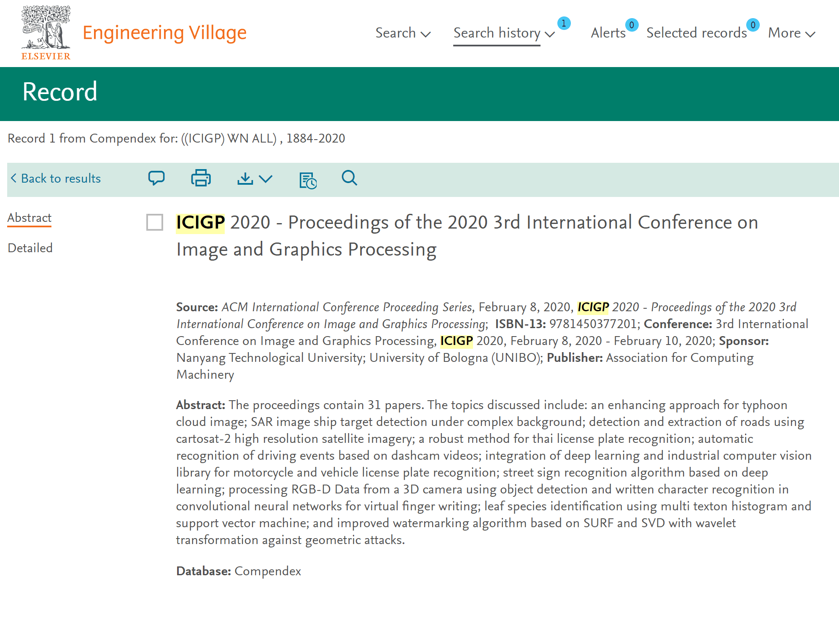Click the Abstract label in record body
The width and height of the screenshot is (839, 644).
[x=201, y=405]
